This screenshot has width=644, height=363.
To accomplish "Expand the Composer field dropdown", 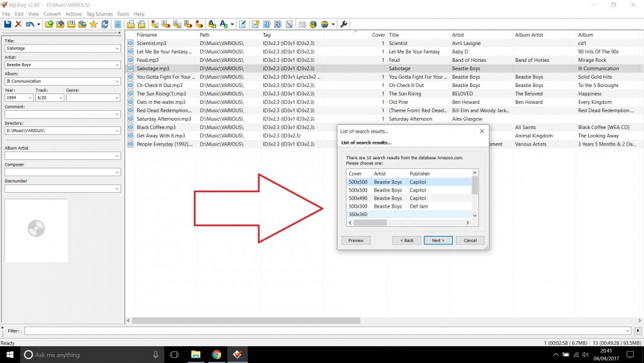I will coord(117,172).
